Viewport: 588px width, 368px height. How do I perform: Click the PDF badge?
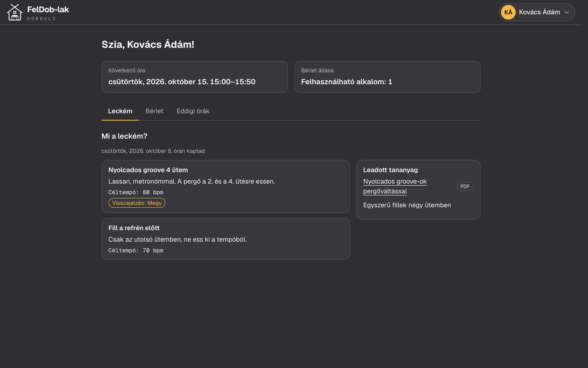465,186
